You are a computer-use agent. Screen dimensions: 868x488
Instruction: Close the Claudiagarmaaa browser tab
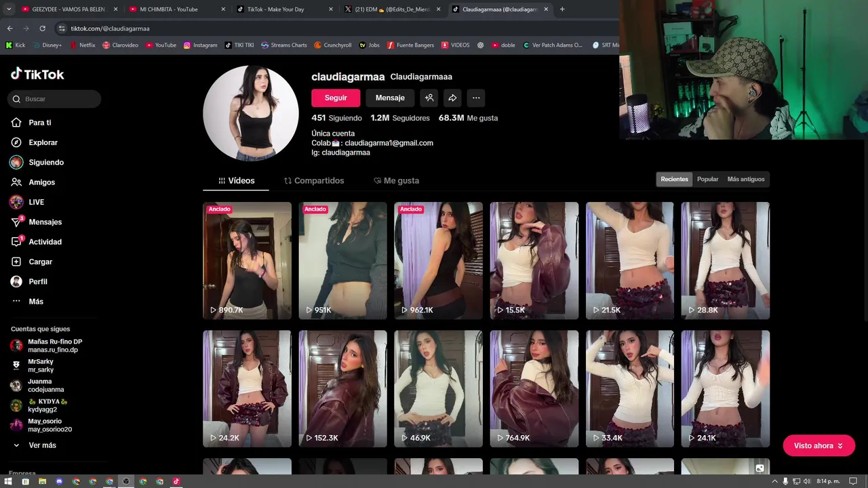(x=546, y=9)
